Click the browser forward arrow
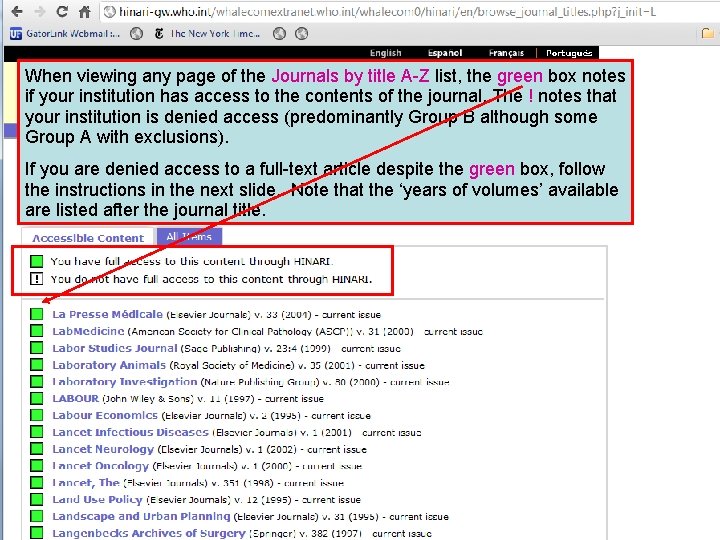 tap(40, 11)
